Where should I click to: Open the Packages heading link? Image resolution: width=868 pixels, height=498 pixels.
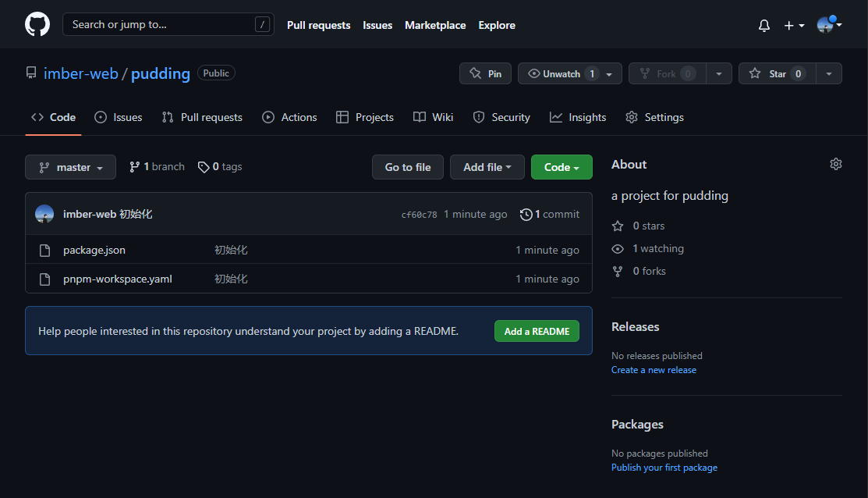point(637,425)
